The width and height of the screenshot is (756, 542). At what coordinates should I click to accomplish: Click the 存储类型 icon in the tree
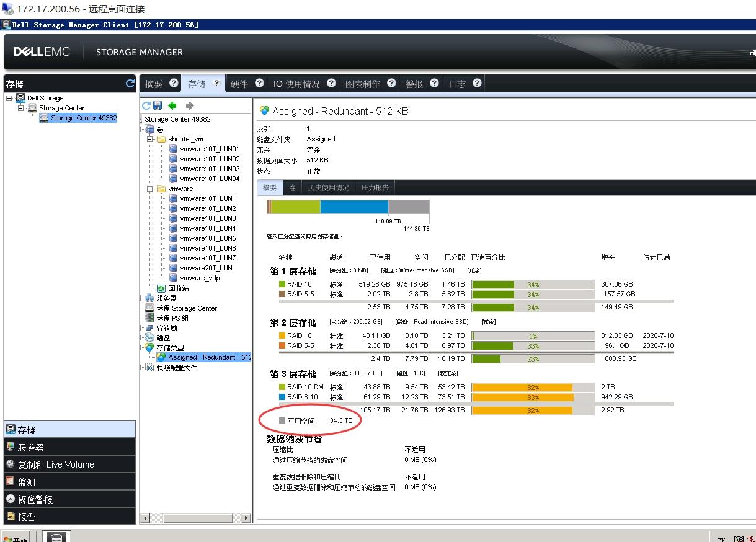[149, 348]
